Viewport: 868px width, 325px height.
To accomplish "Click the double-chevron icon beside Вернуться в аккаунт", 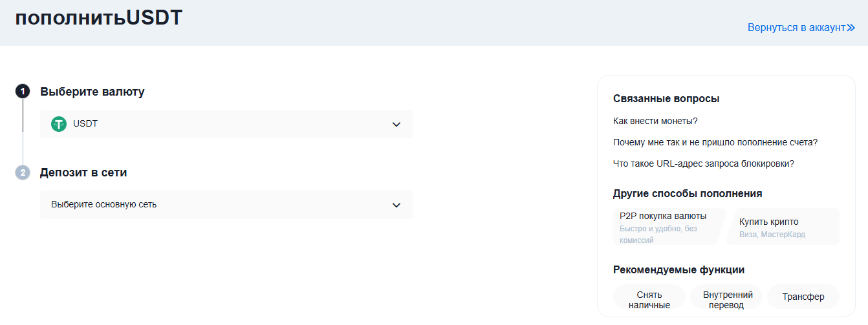I will point(851,28).
